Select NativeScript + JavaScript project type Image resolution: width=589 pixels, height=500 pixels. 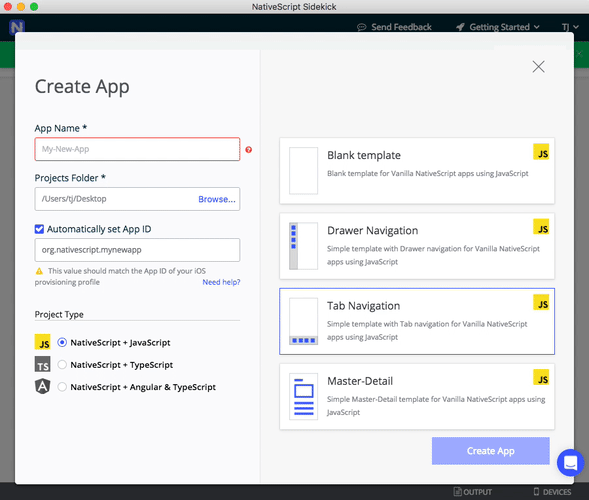click(x=62, y=342)
